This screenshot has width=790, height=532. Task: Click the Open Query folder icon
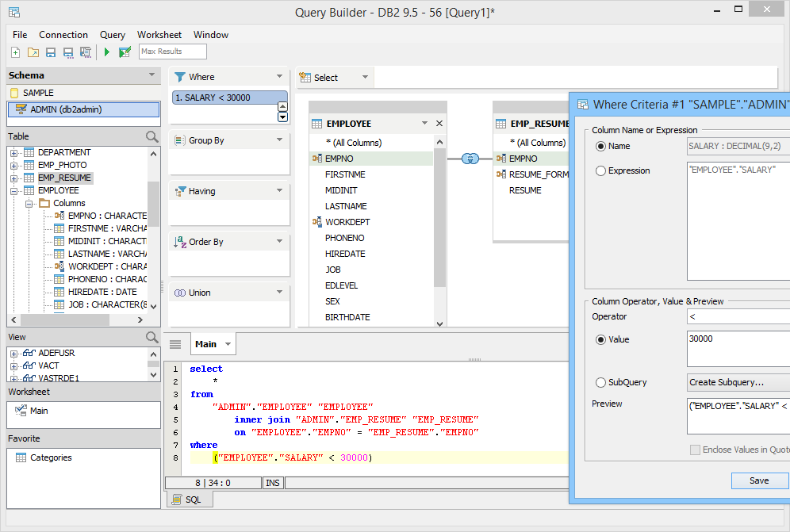(x=33, y=52)
